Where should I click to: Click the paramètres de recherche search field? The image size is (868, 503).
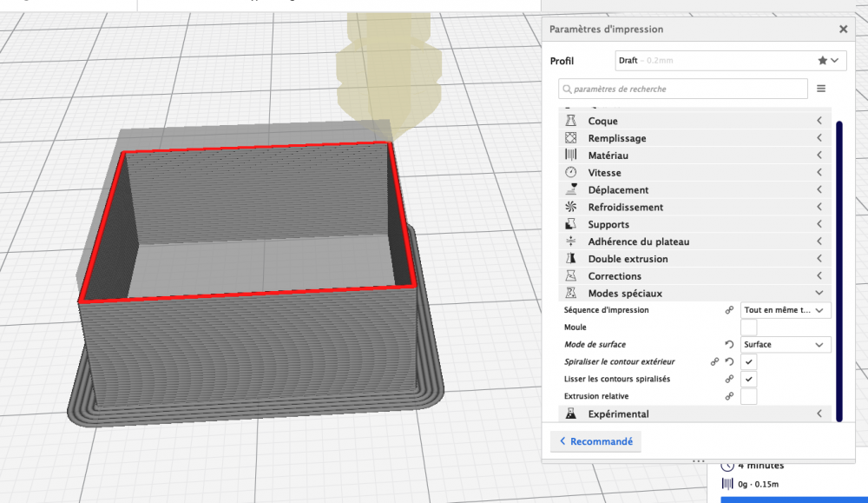pyautogui.click(x=683, y=89)
